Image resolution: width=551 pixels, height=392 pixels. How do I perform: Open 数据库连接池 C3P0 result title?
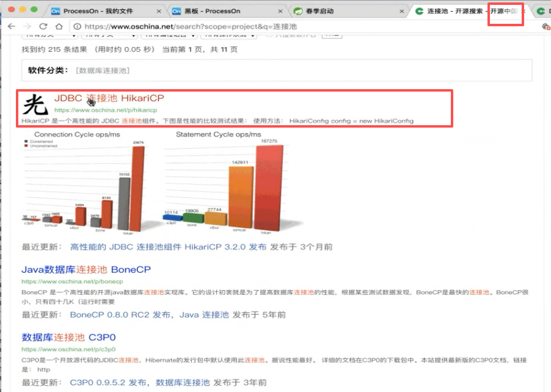[x=68, y=338]
